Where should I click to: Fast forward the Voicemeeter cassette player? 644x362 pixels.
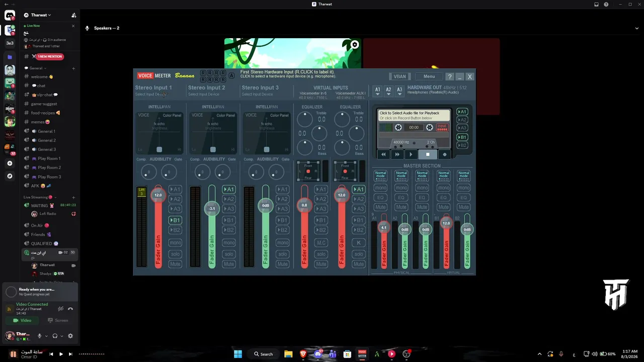click(x=397, y=154)
